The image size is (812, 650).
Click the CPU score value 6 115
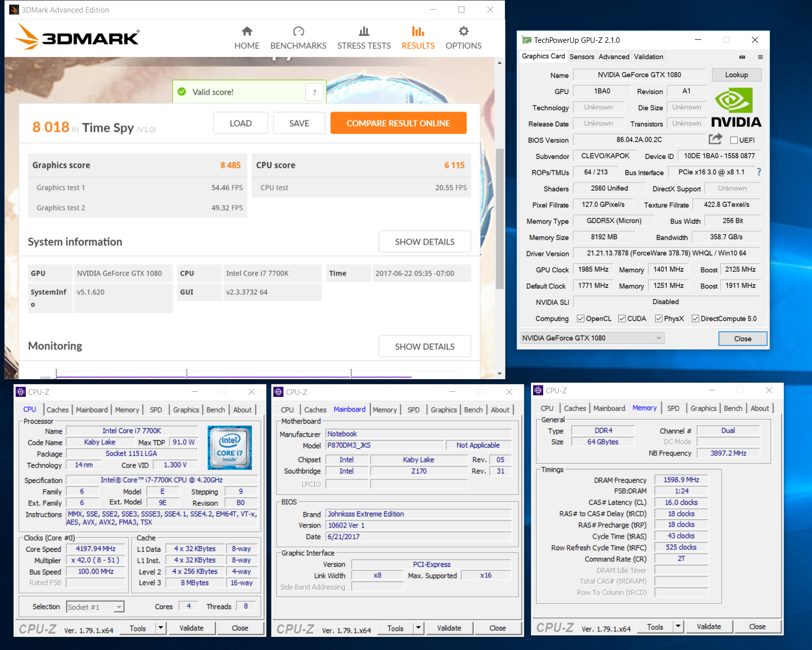point(454,165)
